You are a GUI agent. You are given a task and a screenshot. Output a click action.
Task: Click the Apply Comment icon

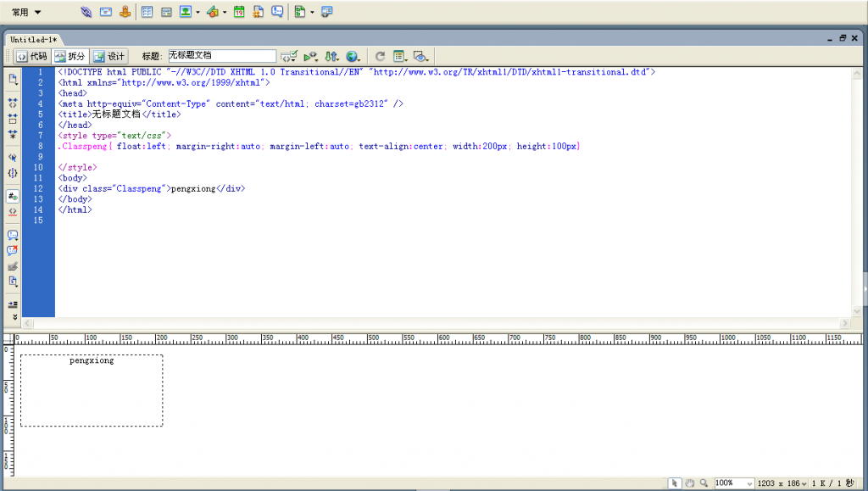tap(13, 235)
